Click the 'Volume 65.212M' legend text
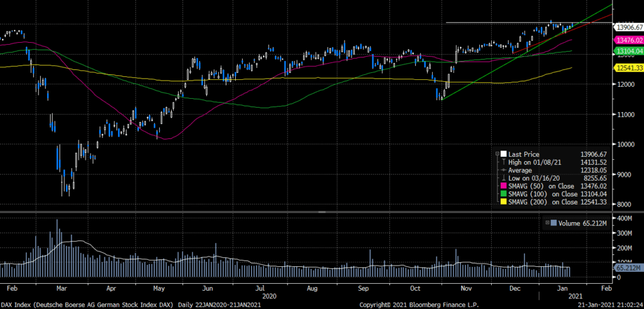The image size is (644, 309). (583, 223)
